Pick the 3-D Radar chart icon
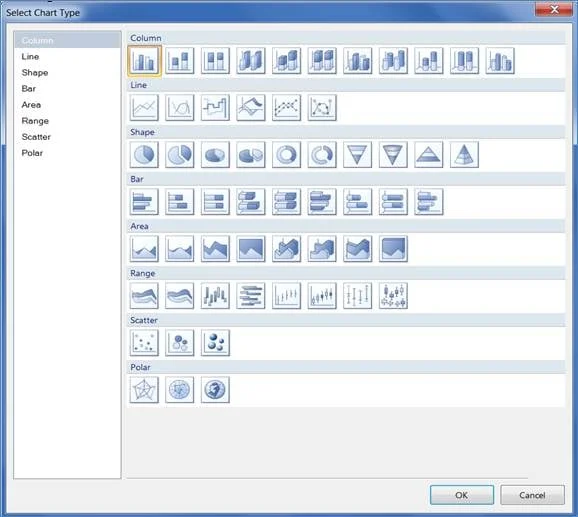The image size is (578, 517). point(215,390)
